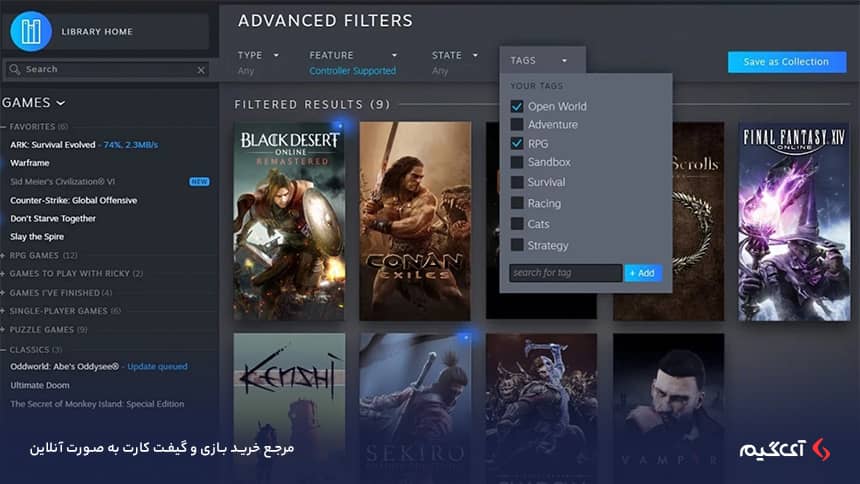Image resolution: width=860 pixels, height=484 pixels.
Task: Select Ultimate Doom in Classics
Action: click(x=39, y=385)
